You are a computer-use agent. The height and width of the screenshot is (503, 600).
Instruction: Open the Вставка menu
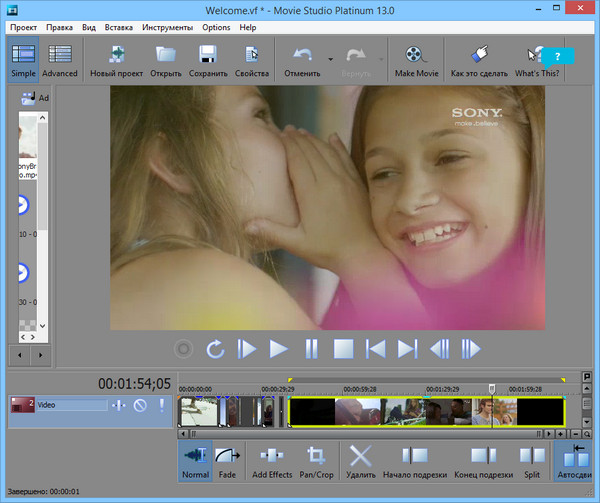[x=118, y=27]
